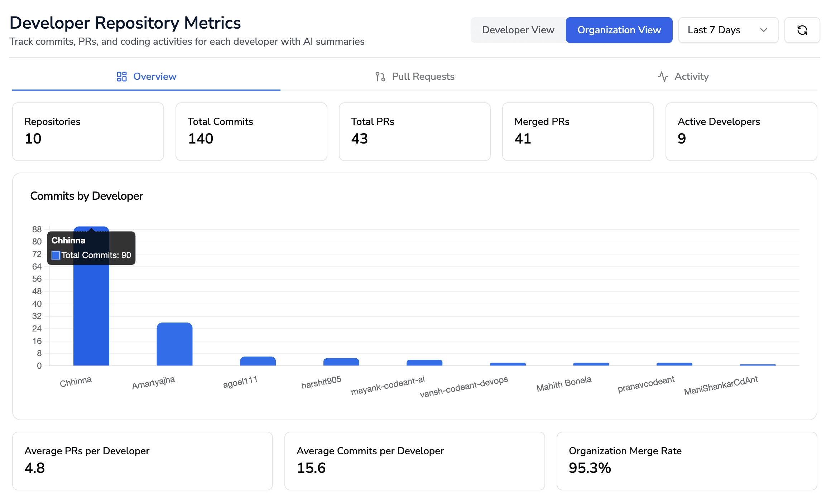The image size is (831, 504).
Task: Click the Organization Merge Rate card
Action: 687,461
